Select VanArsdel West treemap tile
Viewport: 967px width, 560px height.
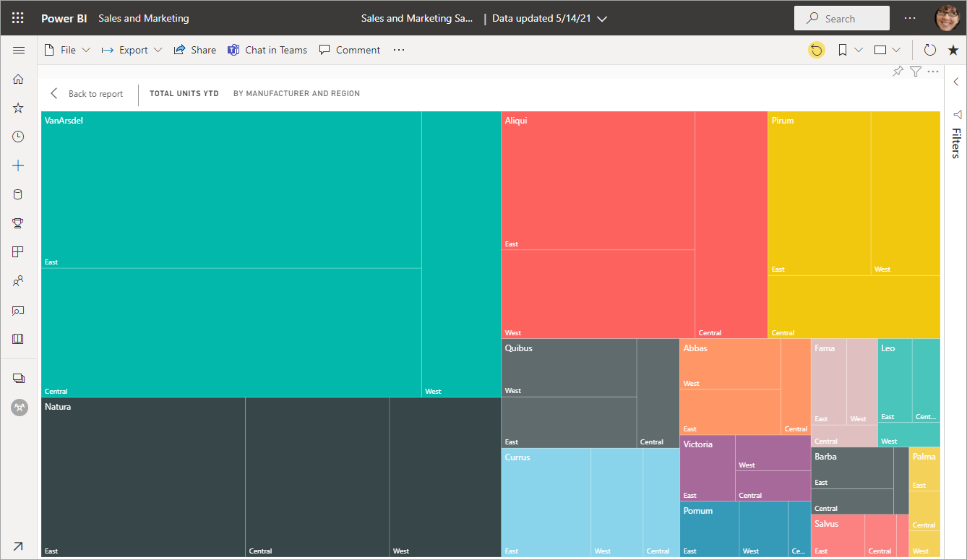click(x=461, y=254)
